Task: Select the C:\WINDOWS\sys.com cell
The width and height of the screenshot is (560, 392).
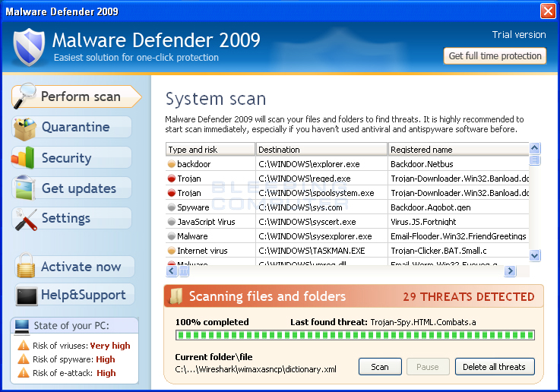Action: click(x=321, y=207)
